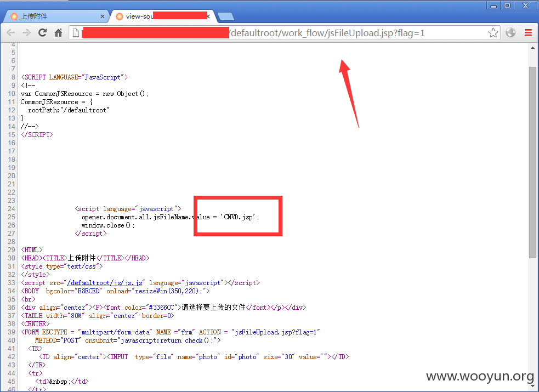Switch to the 上传附件 tab
The height and width of the screenshot is (392, 539).
coord(56,16)
